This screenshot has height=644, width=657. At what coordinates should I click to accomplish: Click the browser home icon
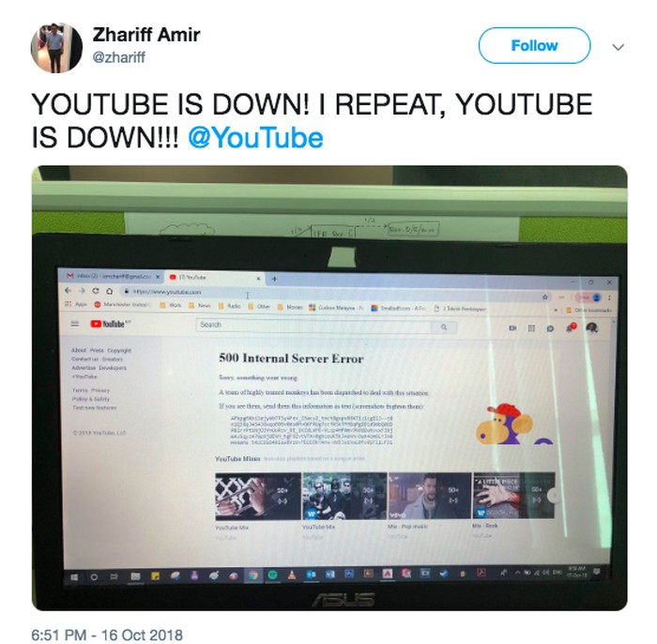point(110,291)
